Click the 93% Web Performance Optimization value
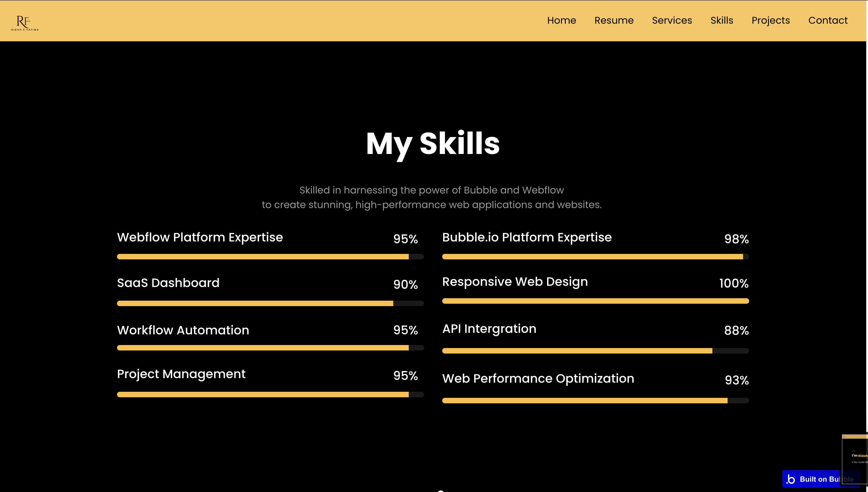The height and width of the screenshot is (492, 868). (x=736, y=380)
